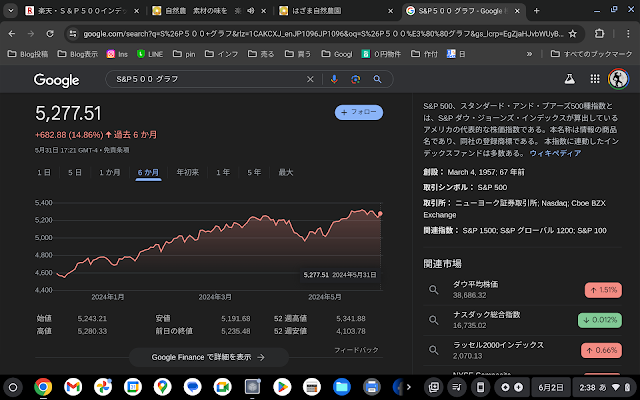Select the 5年 chart range
640x400 pixels.
pos(254,172)
